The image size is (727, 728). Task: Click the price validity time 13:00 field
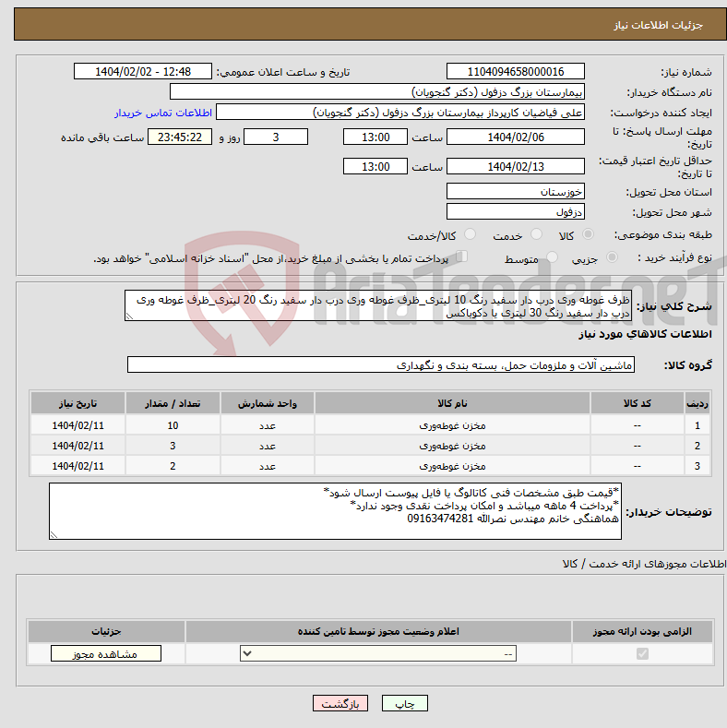tap(375, 166)
